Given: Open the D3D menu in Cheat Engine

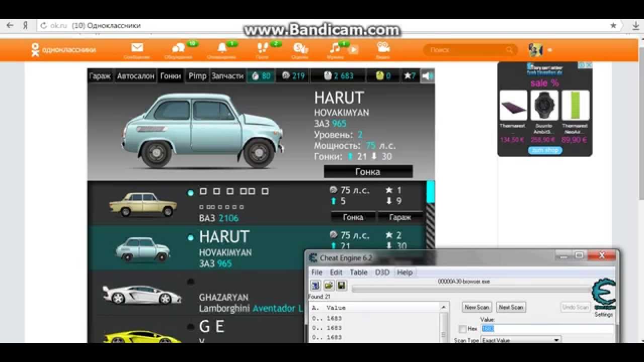Looking at the screenshot, I should pos(382,273).
